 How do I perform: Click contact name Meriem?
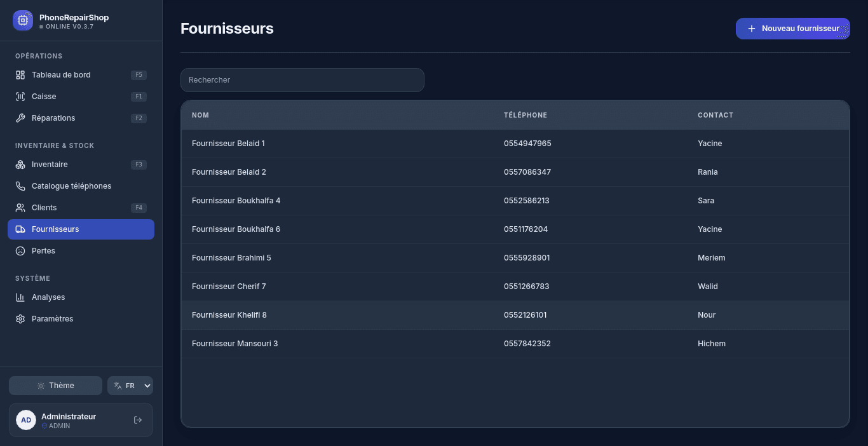712,258
